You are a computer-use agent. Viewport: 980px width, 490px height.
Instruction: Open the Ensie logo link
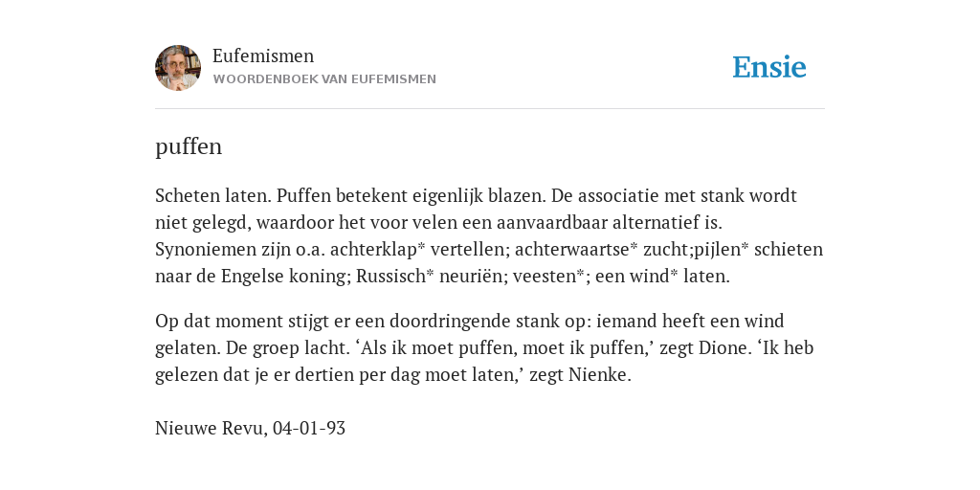pyautogui.click(x=769, y=67)
